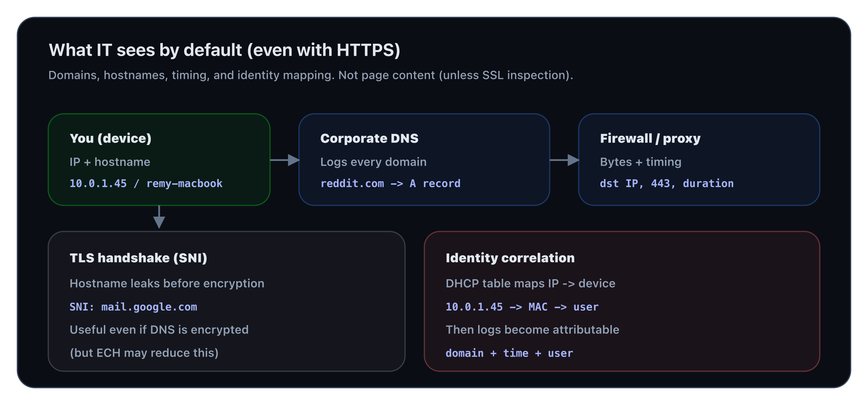Click the '10.0.1.45 -> MAC -> user' line

(522, 307)
